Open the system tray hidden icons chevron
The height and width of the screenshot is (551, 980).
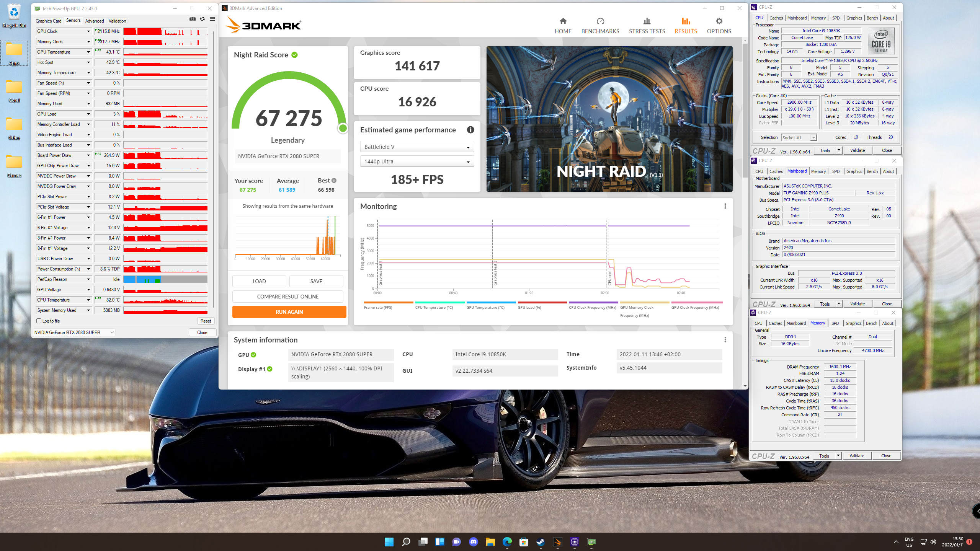tap(896, 542)
